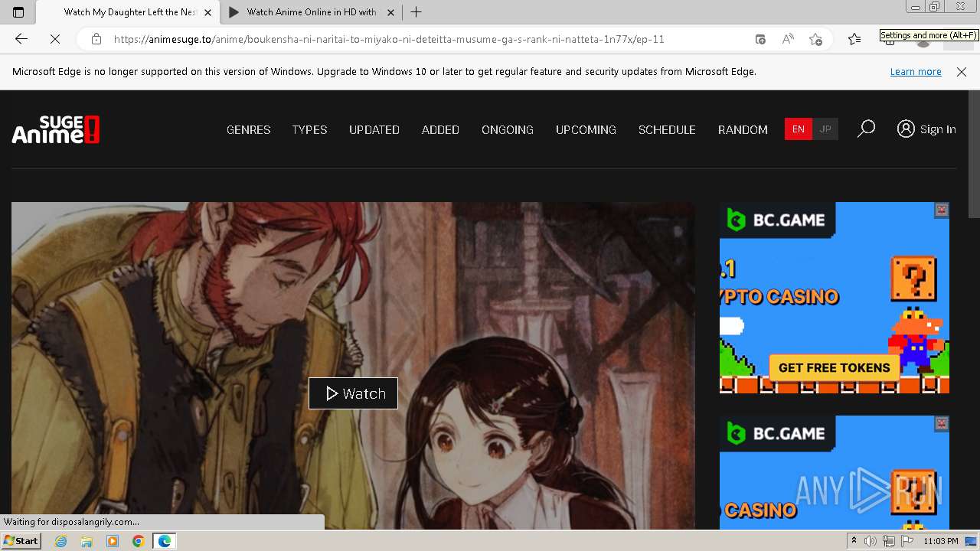
Task: Add this page to favorites
Action: tap(815, 39)
